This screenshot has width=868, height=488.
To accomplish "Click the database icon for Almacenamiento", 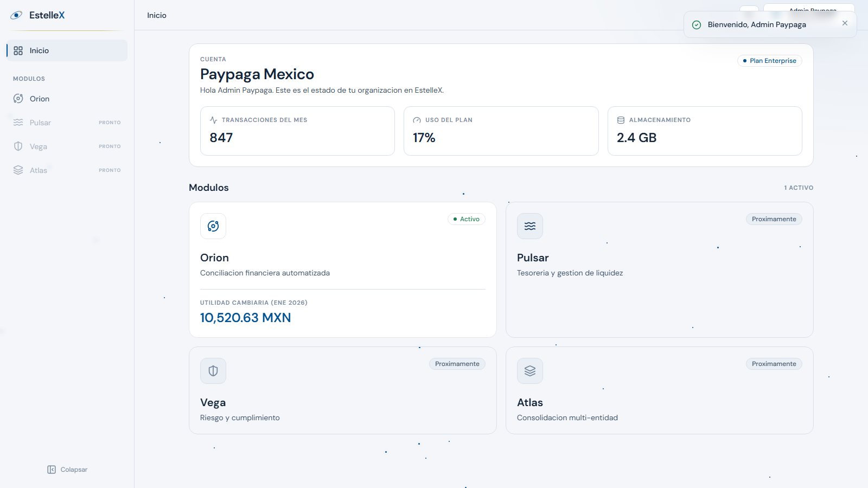I will [621, 120].
